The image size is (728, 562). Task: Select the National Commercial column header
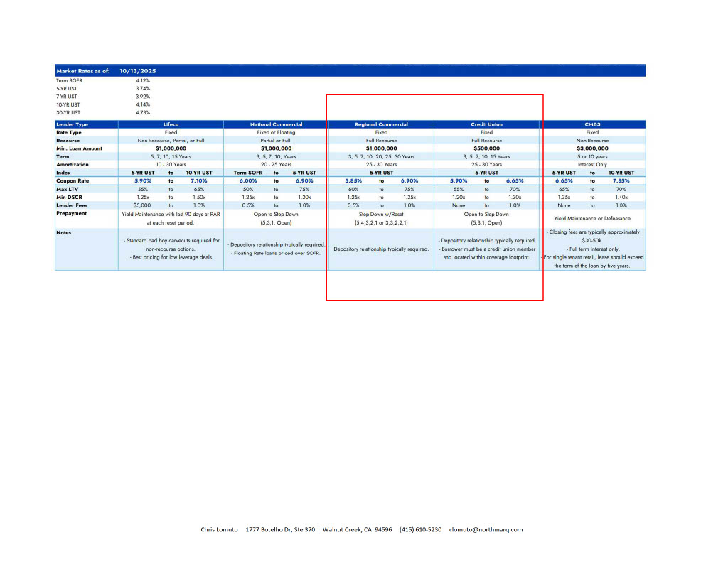[x=276, y=124]
